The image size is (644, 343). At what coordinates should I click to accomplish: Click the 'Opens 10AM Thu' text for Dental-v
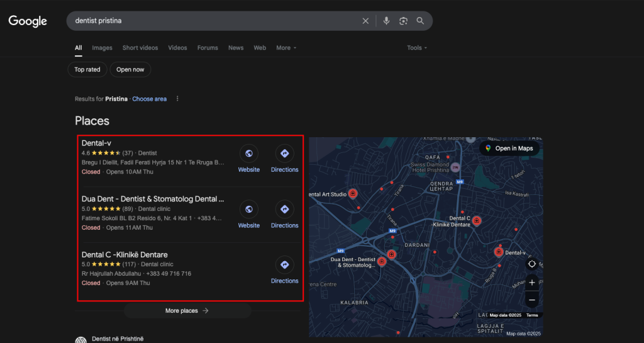(x=130, y=172)
